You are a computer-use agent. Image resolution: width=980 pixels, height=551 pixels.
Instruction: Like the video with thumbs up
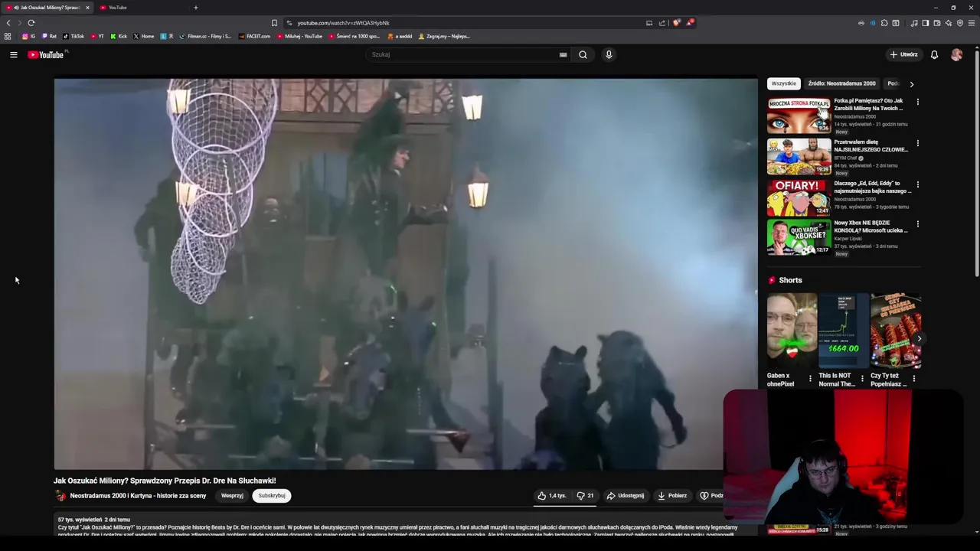click(x=552, y=496)
